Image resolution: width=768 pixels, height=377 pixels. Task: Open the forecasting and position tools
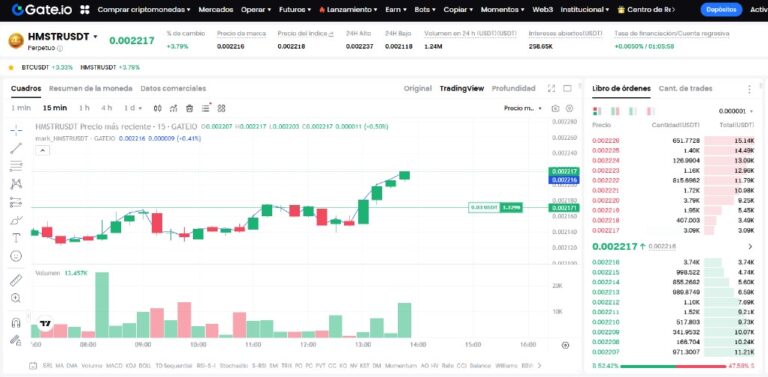pos(16,202)
